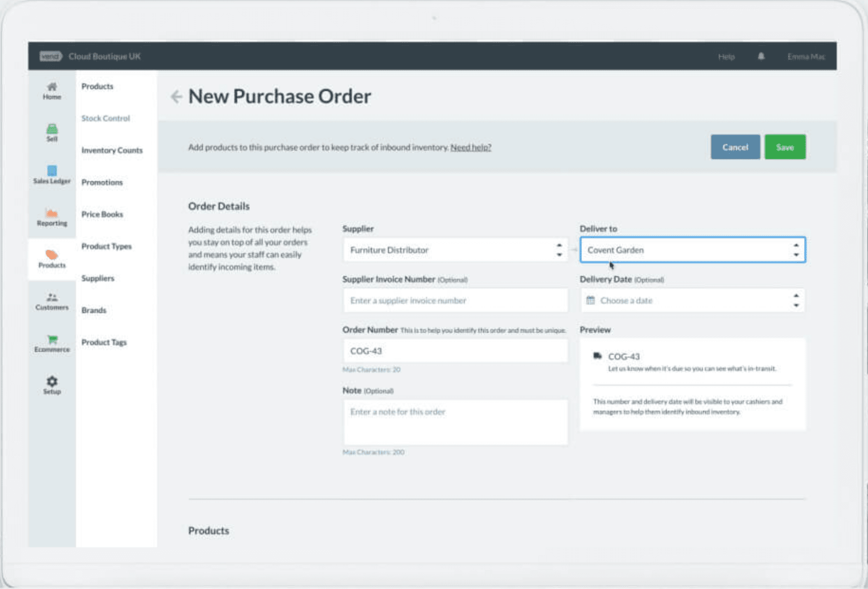Open Promotions submenu item

coord(102,182)
